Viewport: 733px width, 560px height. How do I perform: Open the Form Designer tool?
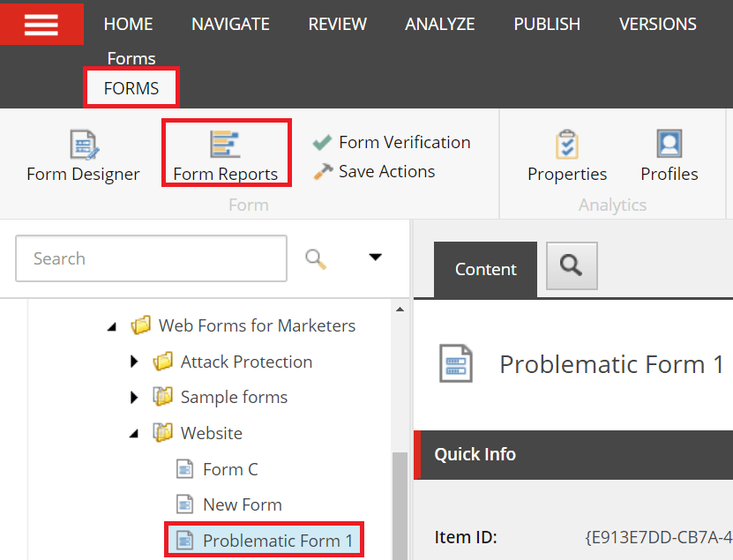(x=83, y=156)
